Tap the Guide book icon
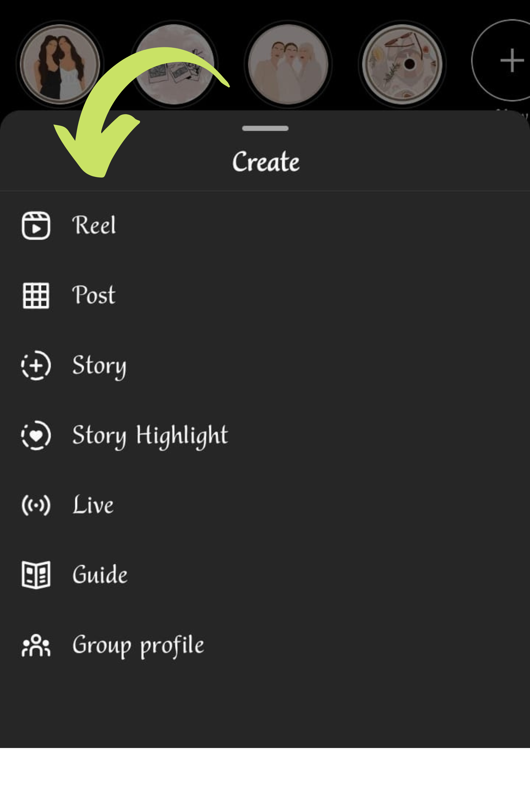The image size is (530, 812). [x=36, y=575]
